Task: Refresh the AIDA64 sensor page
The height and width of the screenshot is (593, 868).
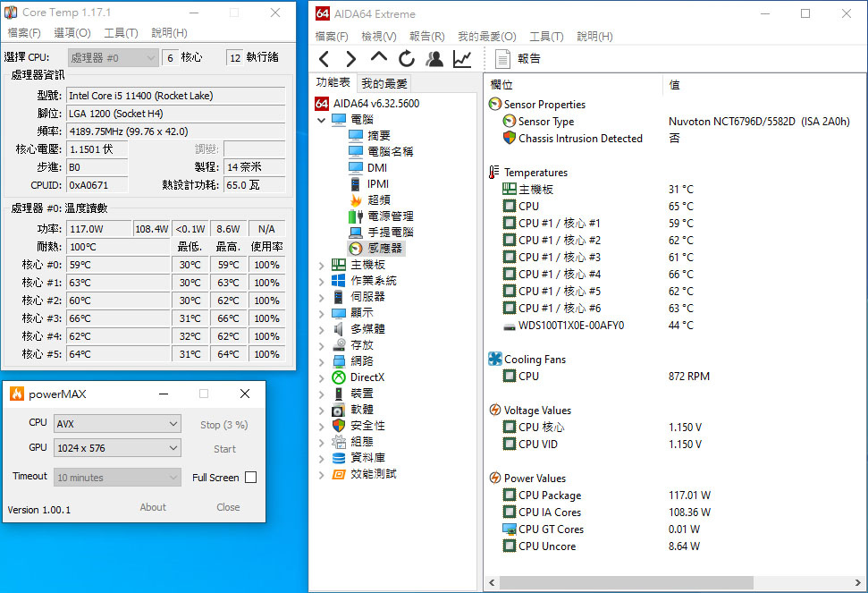Action: (407, 59)
